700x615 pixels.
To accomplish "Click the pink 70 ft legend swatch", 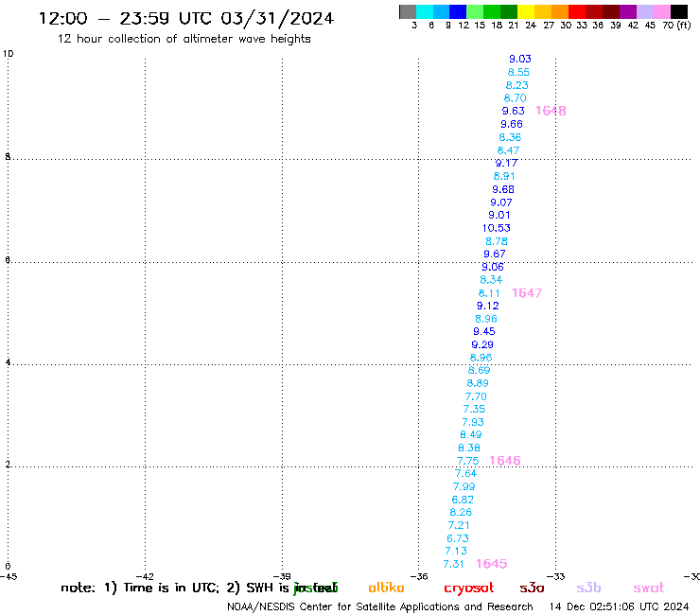I will [x=661, y=11].
